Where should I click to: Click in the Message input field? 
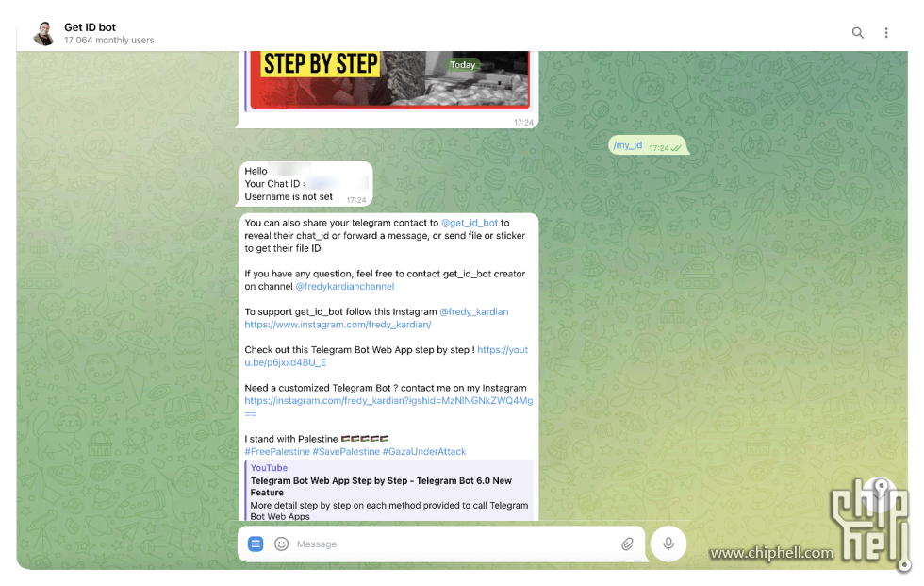coord(454,544)
